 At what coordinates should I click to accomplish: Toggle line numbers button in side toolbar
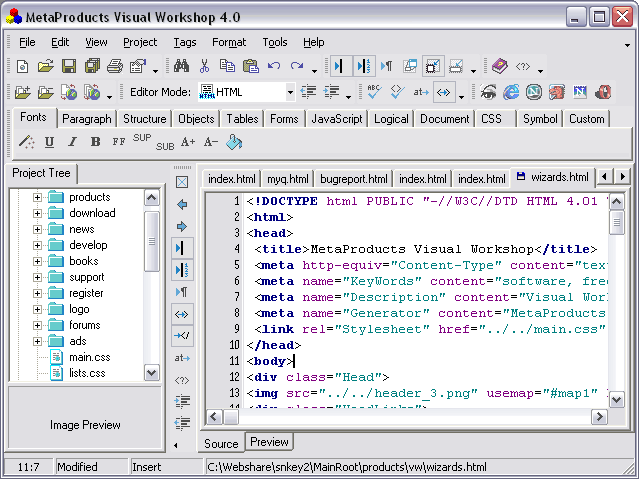[x=182, y=270]
